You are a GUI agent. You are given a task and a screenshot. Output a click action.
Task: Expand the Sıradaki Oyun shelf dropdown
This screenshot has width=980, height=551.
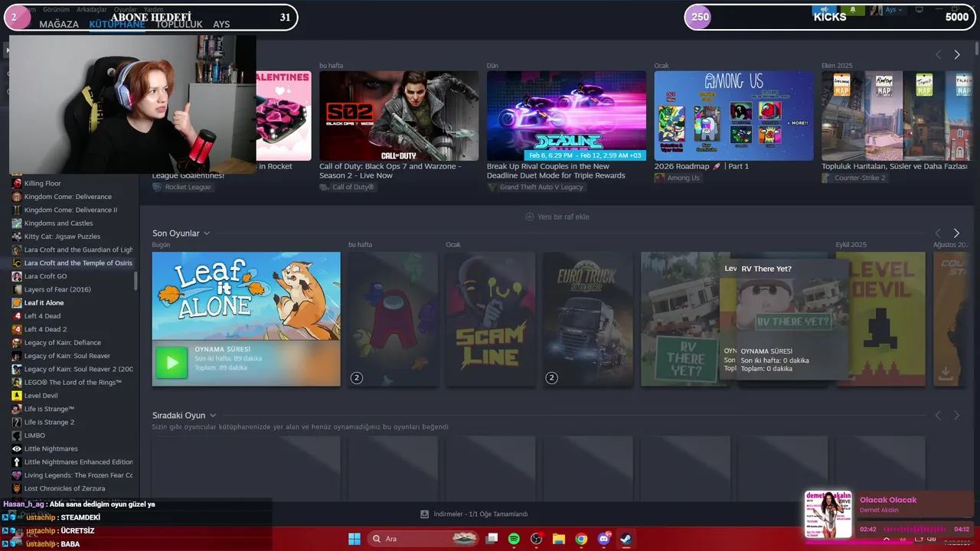click(x=213, y=416)
